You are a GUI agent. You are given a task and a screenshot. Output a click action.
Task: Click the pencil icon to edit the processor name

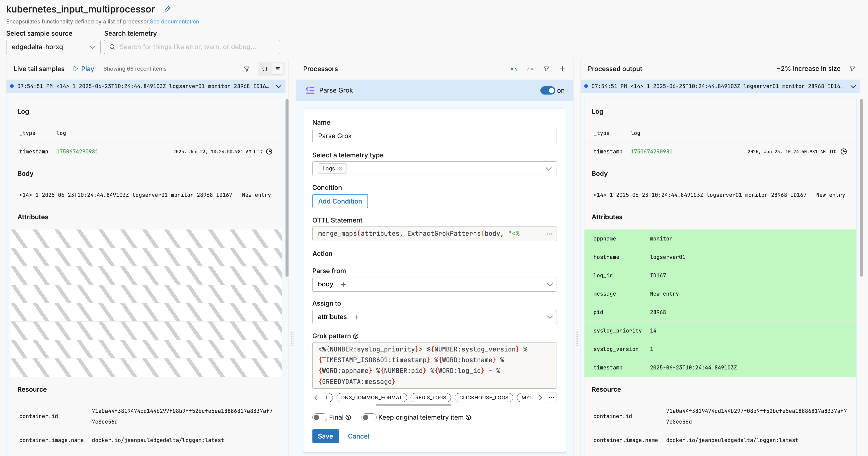click(x=167, y=9)
